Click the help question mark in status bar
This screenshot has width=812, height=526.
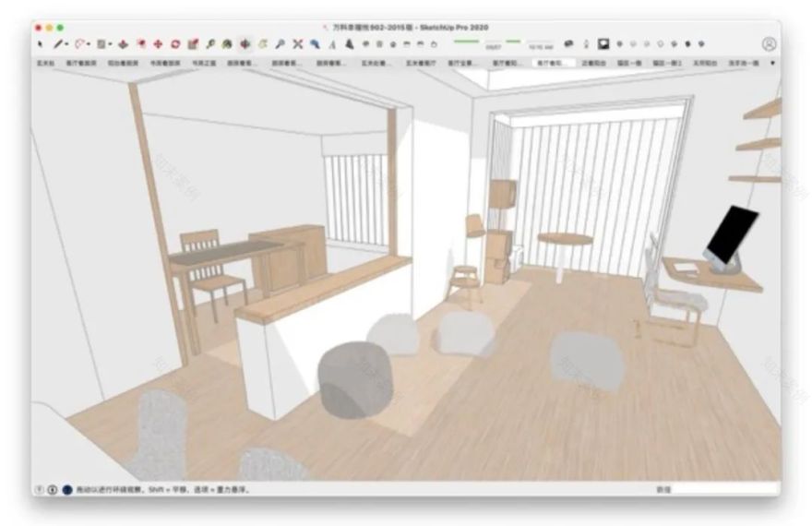click(39, 488)
